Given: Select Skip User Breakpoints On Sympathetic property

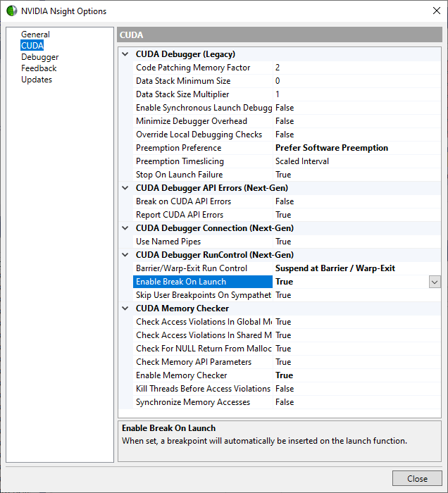Looking at the screenshot, I should [x=203, y=295].
